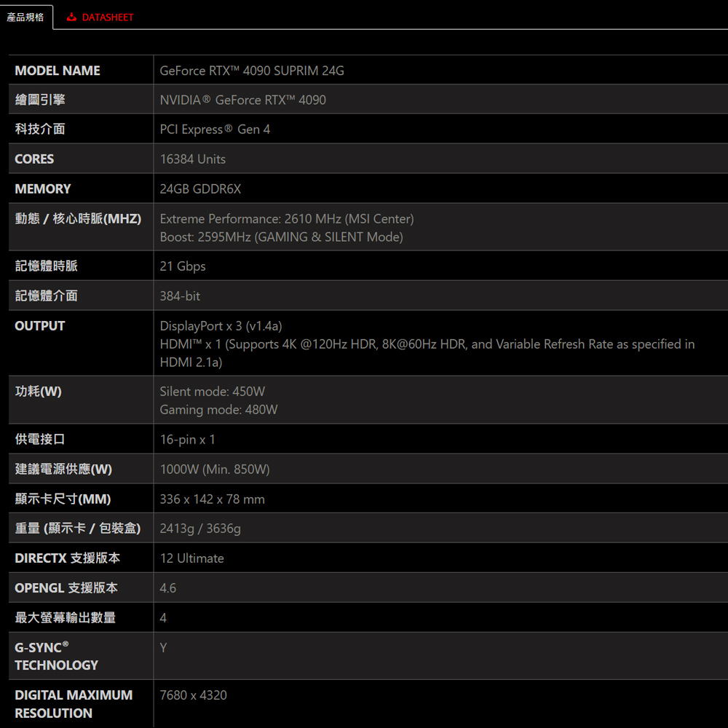Click the 1000W (Min. 850W) value

(215, 470)
